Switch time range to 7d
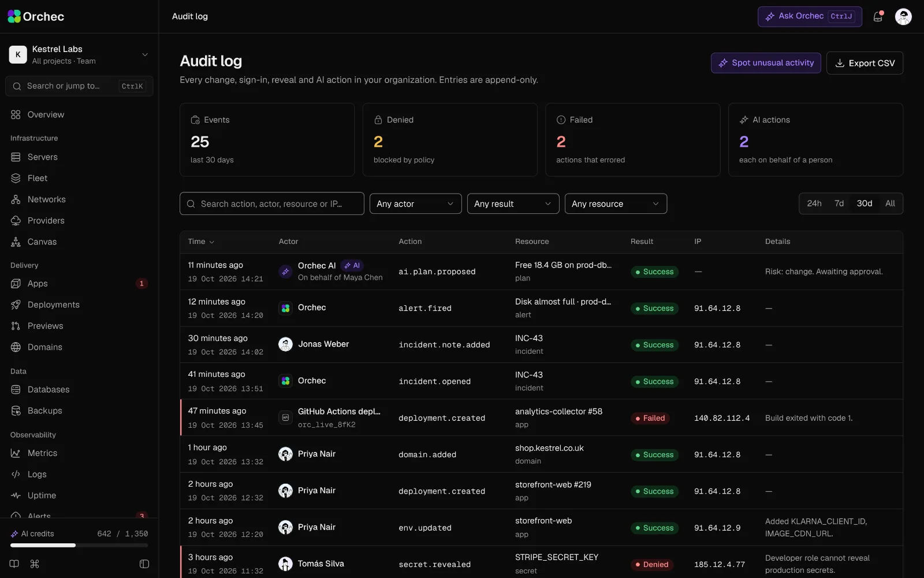 tap(839, 203)
